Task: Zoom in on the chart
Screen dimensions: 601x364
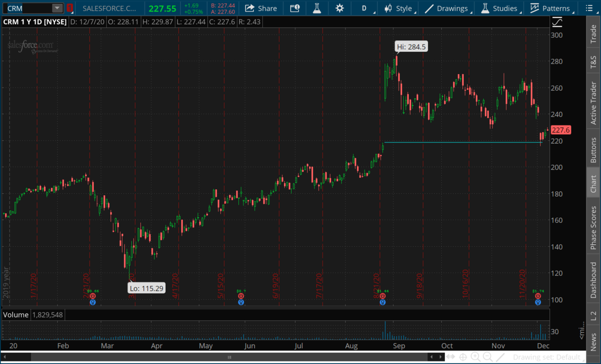Action: pos(475,357)
